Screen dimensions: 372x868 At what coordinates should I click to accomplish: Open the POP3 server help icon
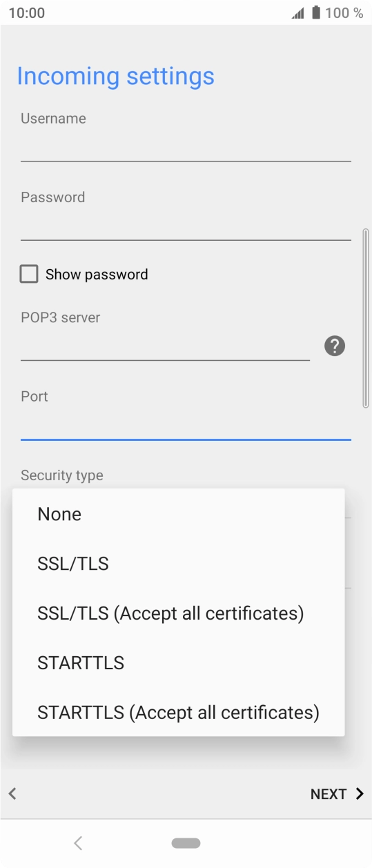[x=335, y=346]
